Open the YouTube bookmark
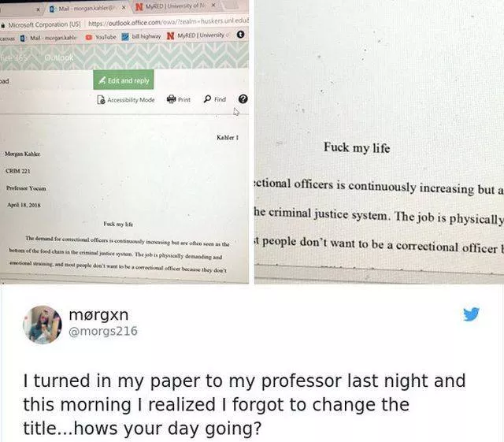Screen dimensions: 504x442 101,37
